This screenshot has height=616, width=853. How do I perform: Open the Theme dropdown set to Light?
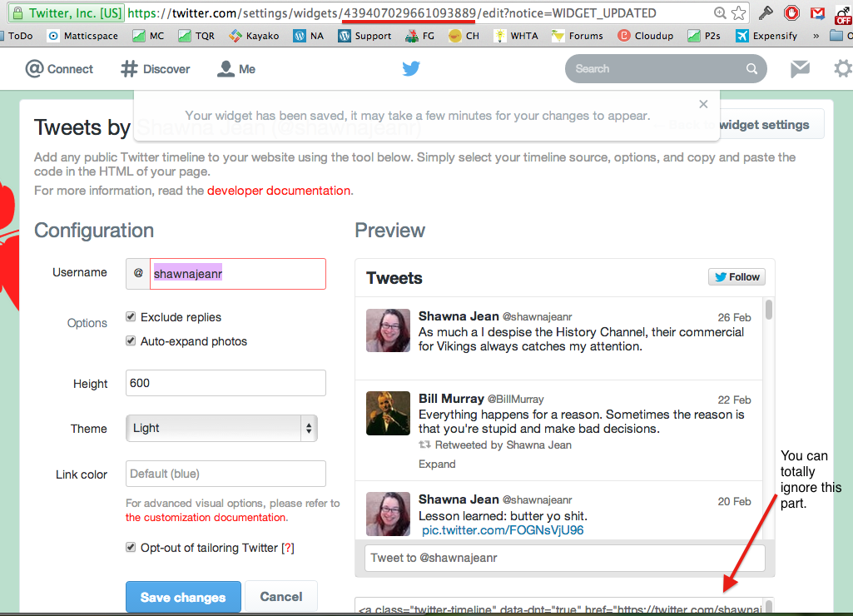[x=221, y=429]
